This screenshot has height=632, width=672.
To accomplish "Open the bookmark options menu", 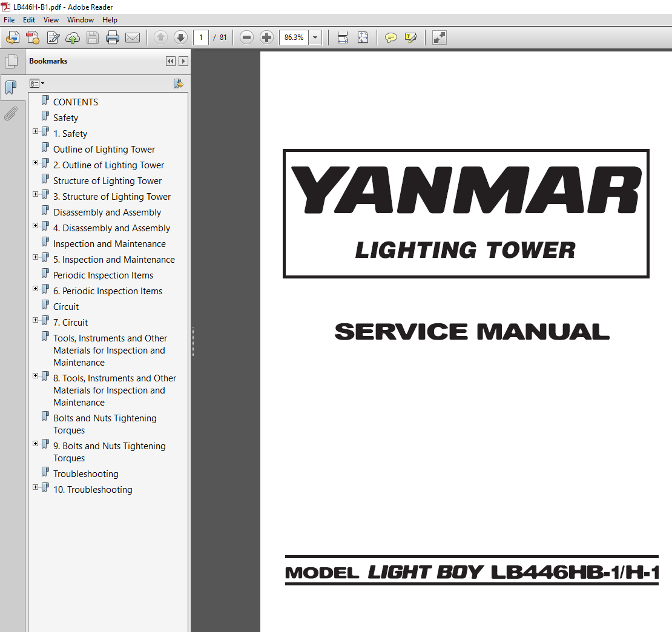I will 37,83.
